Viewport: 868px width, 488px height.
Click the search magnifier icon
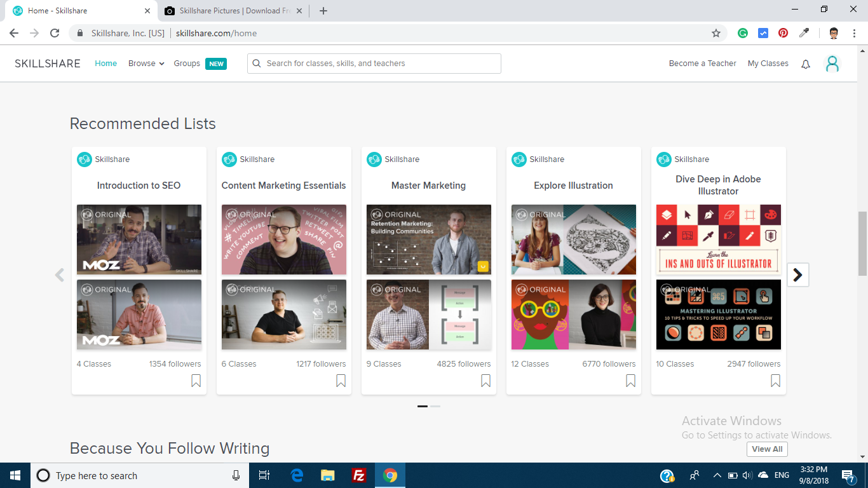[257, 63]
